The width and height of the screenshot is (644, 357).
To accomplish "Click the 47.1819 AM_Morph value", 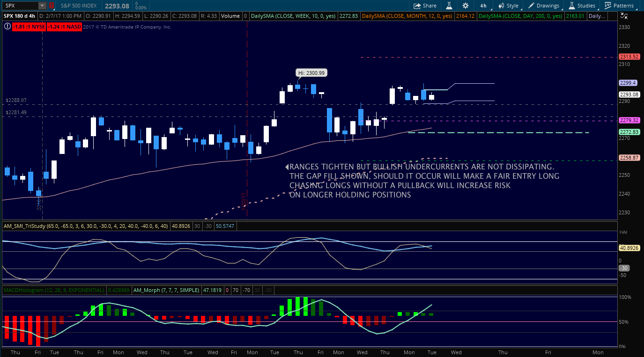I will click(213, 290).
